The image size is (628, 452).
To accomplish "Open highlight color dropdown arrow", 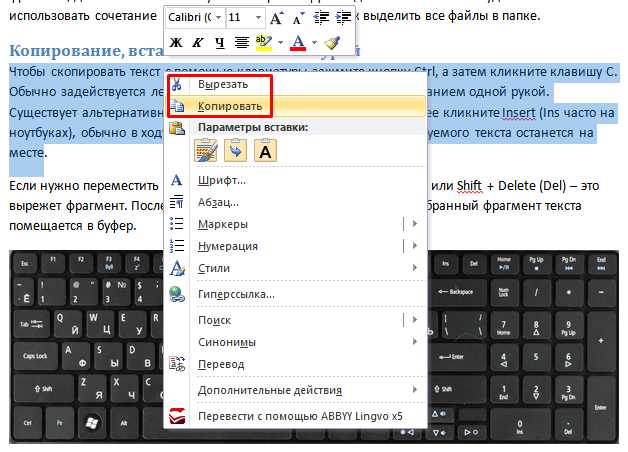I will (x=280, y=42).
